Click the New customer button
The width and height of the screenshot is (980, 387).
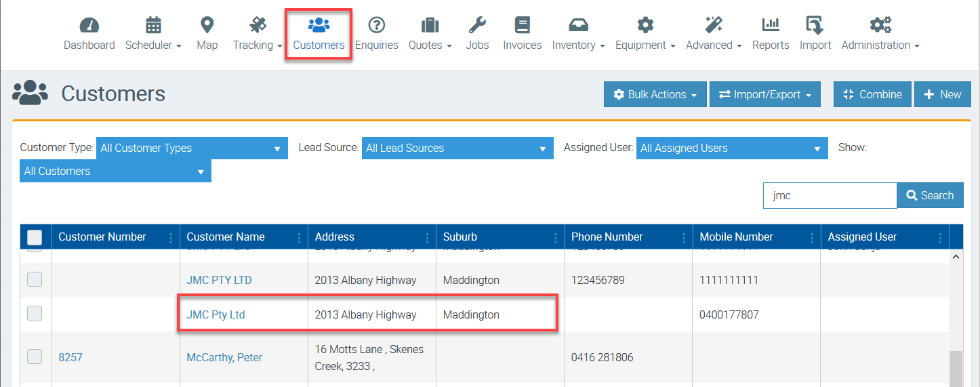click(942, 95)
